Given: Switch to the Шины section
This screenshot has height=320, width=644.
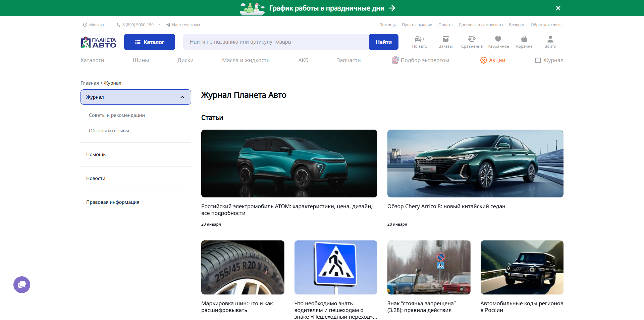Looking at the screenshot, I should 141,60.
